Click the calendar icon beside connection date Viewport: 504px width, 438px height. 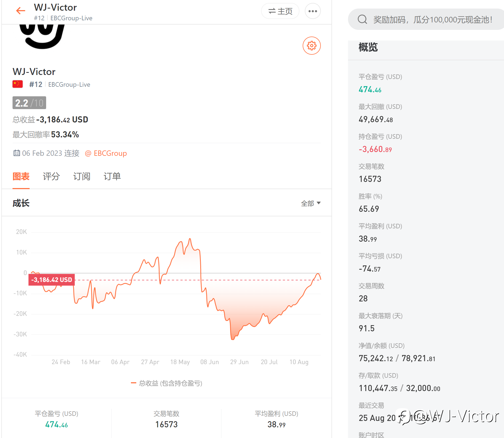(x=17, y=153)
